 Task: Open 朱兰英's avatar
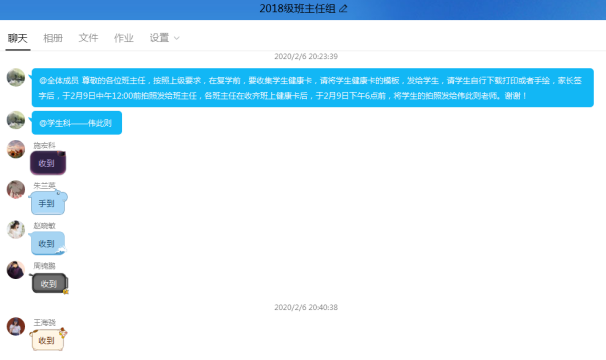pos(16,189)
